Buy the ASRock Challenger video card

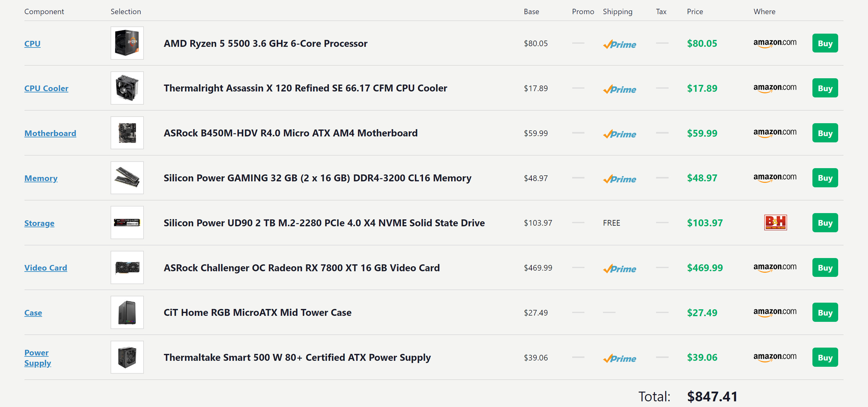tap(825, 267)
